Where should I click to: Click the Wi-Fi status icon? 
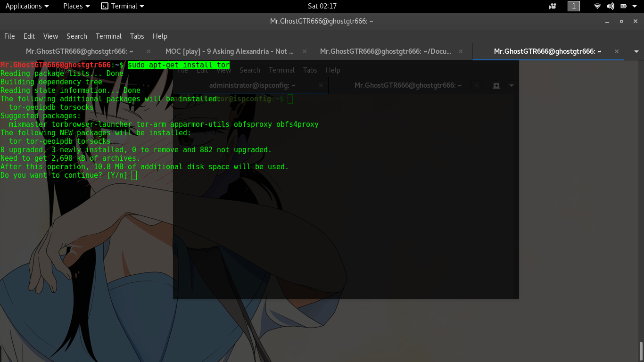[597, 6]
